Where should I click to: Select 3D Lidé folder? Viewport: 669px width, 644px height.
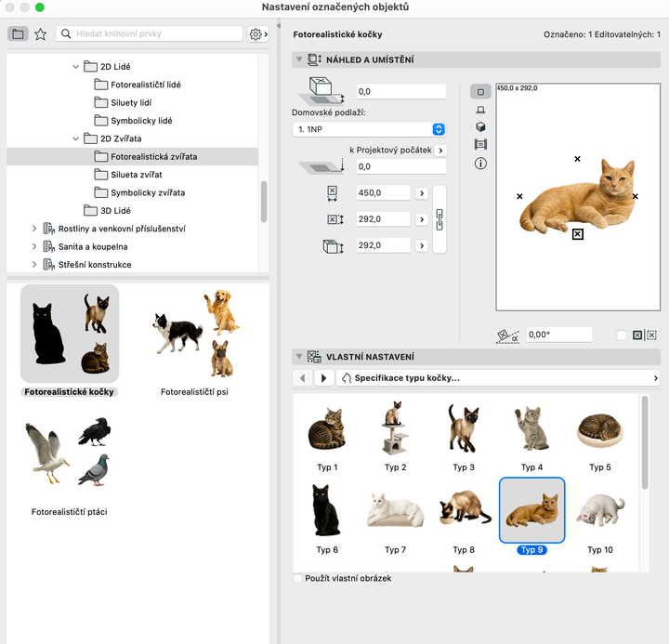click(107, 210)
